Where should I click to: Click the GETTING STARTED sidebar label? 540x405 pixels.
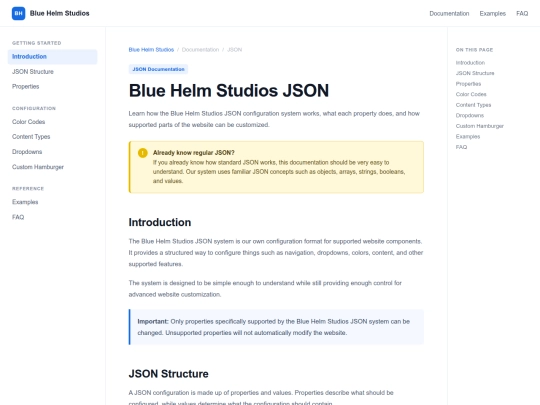(x=37, y=43)
